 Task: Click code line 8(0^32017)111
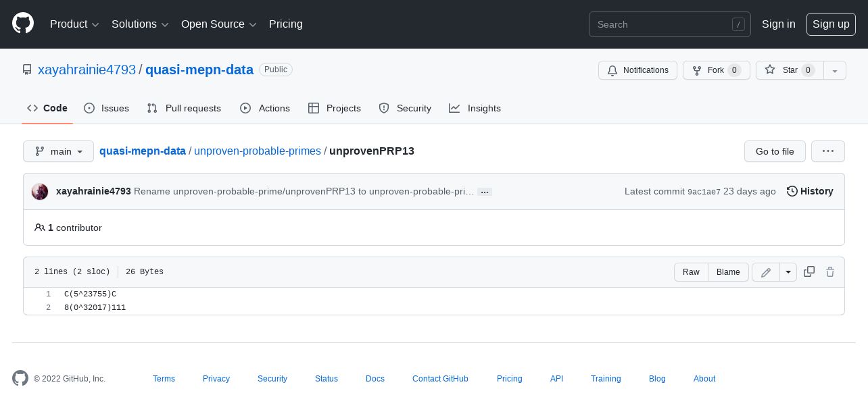[95, 308]
